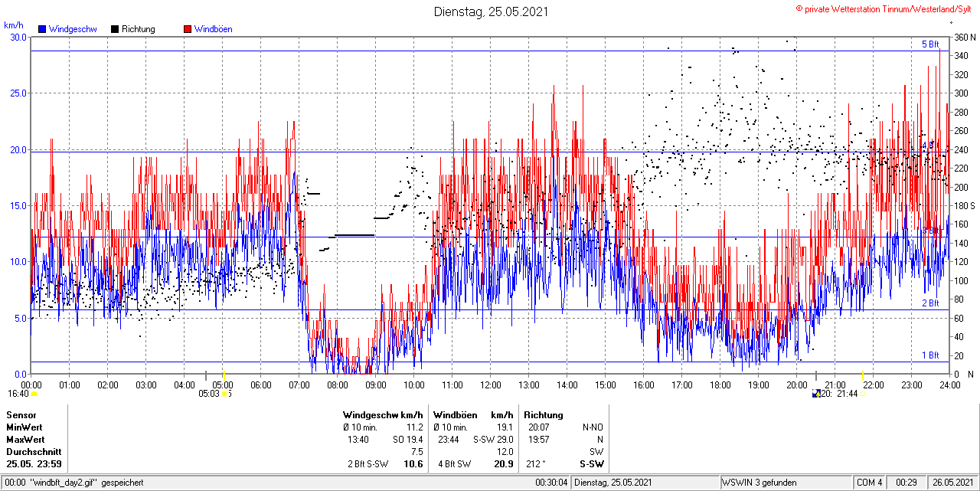The width and height of the screenshot is (980, 491).
Task: Click the COM 4 status bar panel
Action: pos(870,483)
